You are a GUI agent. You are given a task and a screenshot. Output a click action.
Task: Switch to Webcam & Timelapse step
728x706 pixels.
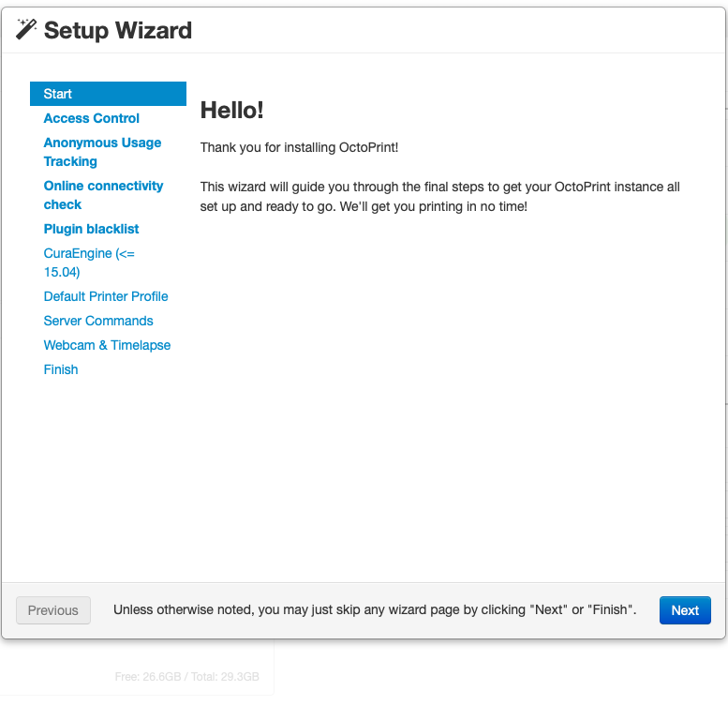pyautogui.click(x=107, y=345)
